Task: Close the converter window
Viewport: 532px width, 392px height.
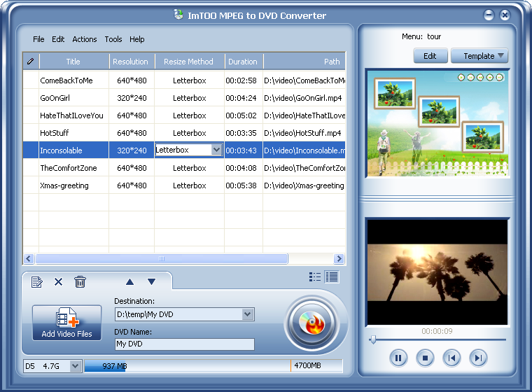Action: 505,15
